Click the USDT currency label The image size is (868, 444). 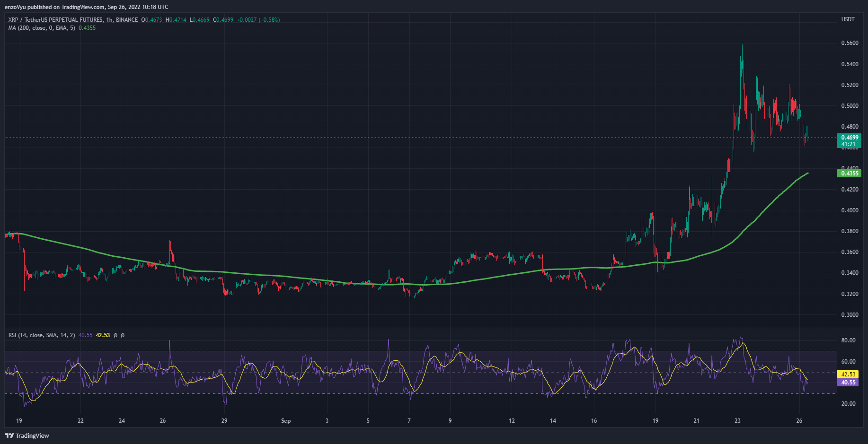(x=848, y=19)
